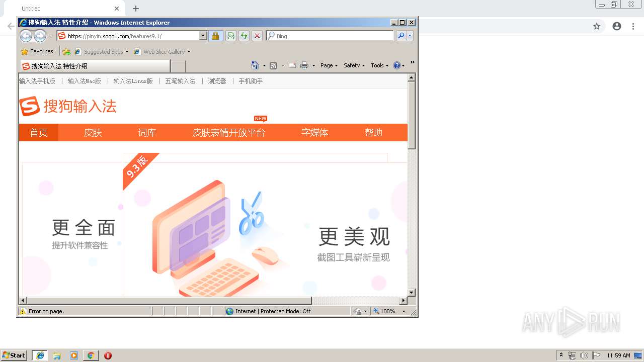Image resolution: width=644 pixels, height=362 pixels.
Task: Click Chrome new tab plus button
Action: 136,9
